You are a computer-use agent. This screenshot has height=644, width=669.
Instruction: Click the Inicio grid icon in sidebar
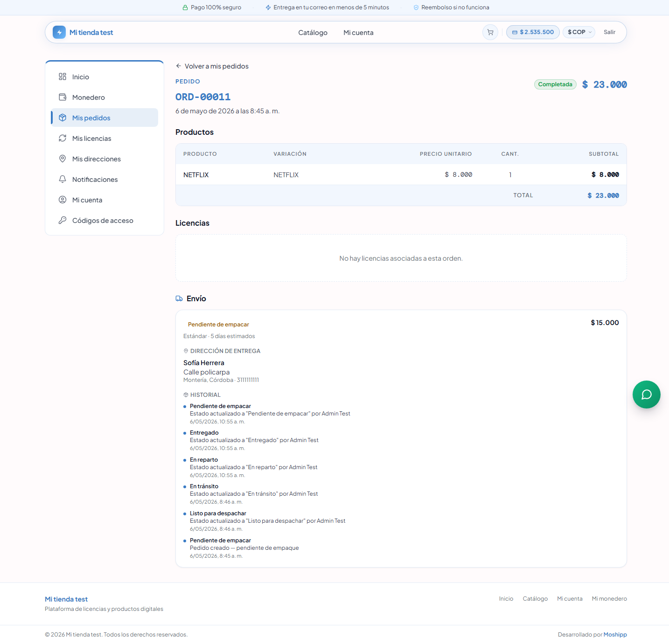tap(63, 76)
